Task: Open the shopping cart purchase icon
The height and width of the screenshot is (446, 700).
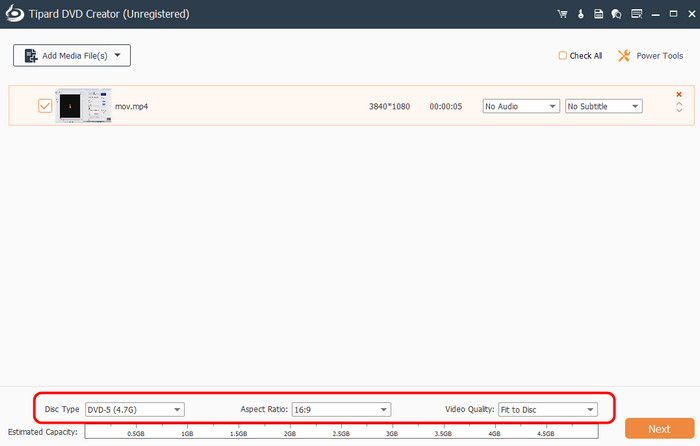Action: tap(562, 14)
